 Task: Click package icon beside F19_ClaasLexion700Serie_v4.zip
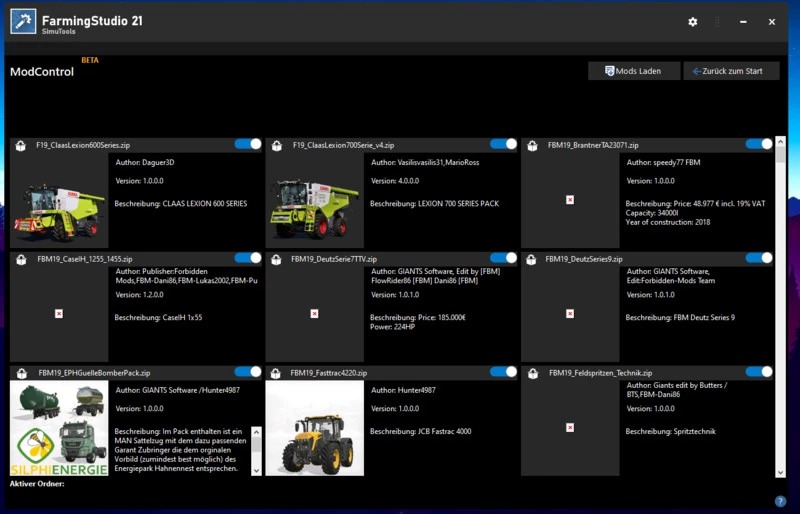pyautogui.click(x=277, y=145)
